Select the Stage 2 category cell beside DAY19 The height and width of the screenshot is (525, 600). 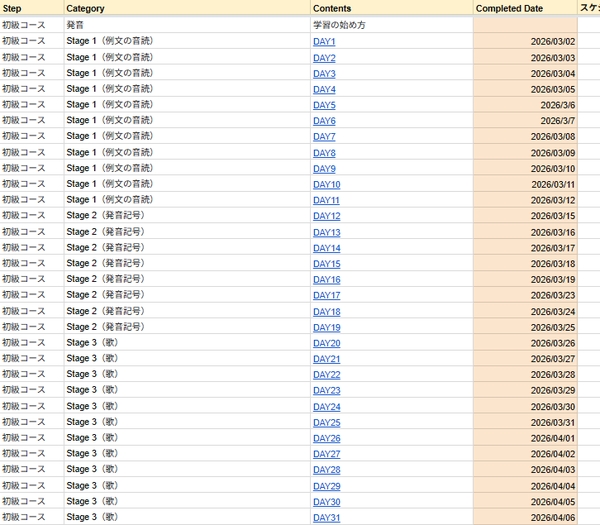pyautogui.click(x=187, y=327)
